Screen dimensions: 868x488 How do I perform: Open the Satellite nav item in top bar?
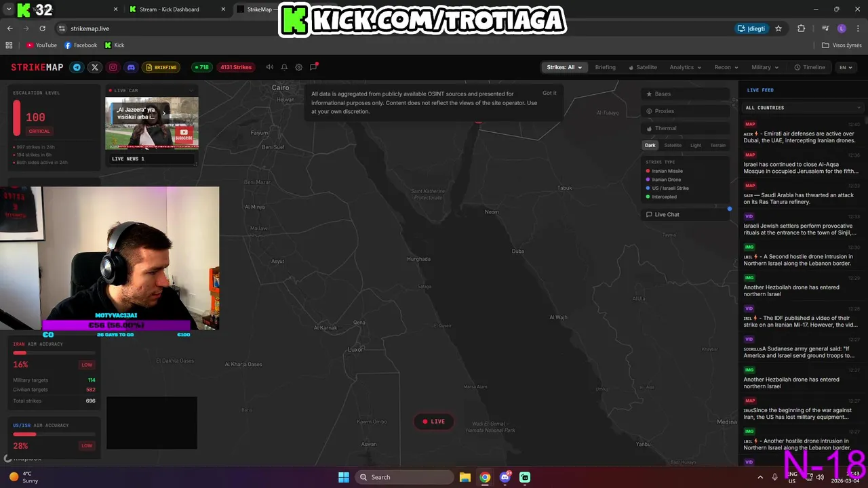pos(642,67)
